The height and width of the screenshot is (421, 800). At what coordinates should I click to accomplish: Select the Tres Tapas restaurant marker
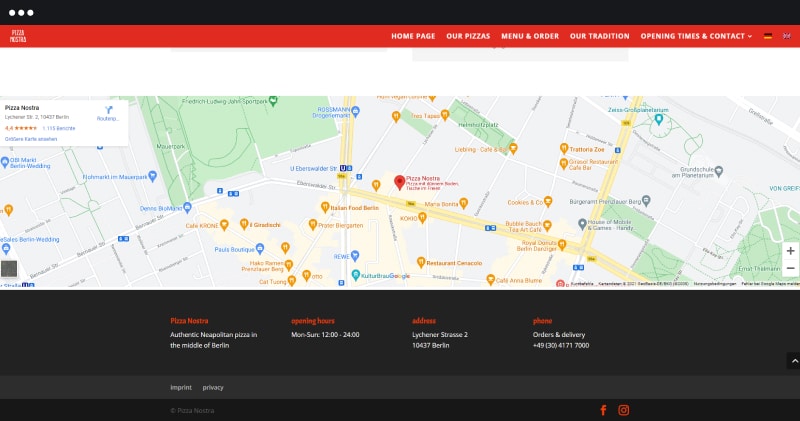(x=445, y=115)
